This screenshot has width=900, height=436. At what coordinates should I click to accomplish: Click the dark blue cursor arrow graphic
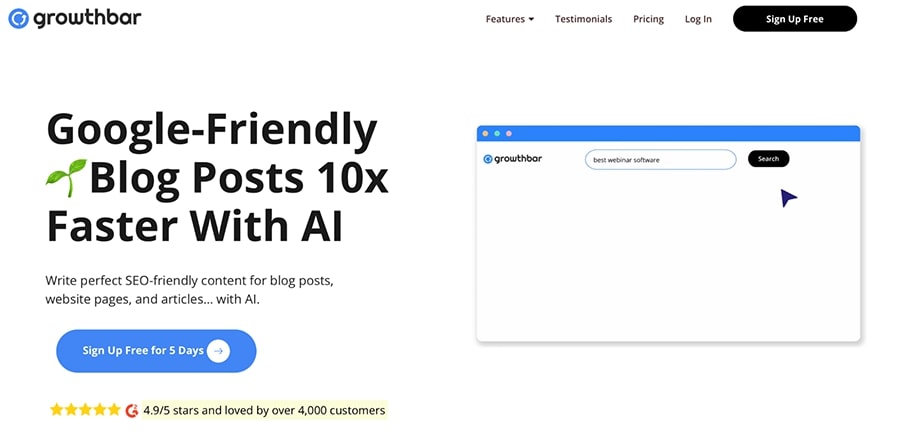tap(788, 198)
